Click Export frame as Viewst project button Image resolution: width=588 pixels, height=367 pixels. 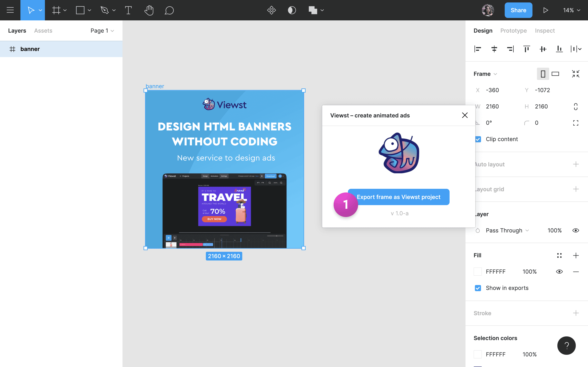click(x=399, y=197)
